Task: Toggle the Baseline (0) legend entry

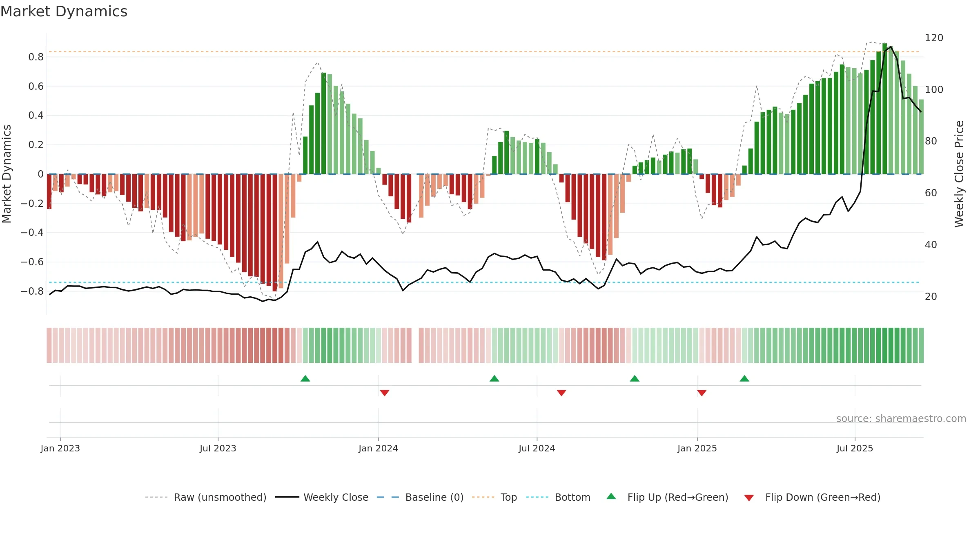Action: [x=420, y=497]
